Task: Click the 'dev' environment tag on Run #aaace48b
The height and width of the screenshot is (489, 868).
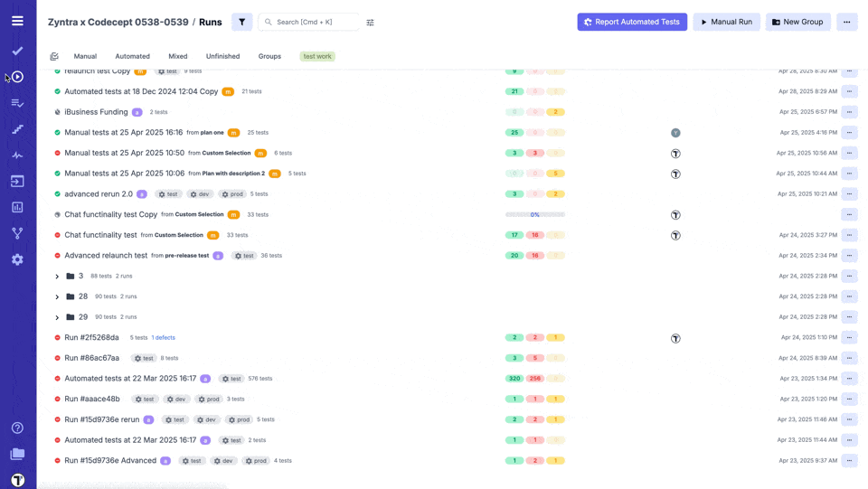Action: pos(176,399)
